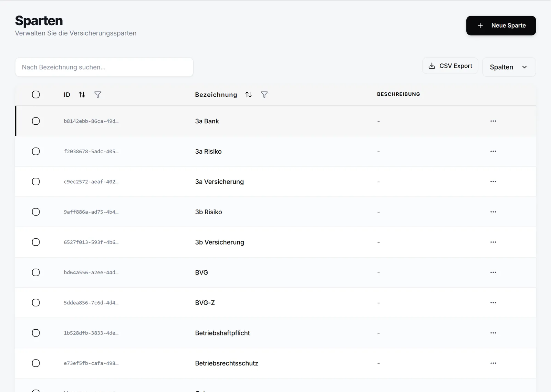The width and height of the screenshot is (551, 392).
Task: Toggle the select-all checkbox in header
Action: (x=36, y=94)
